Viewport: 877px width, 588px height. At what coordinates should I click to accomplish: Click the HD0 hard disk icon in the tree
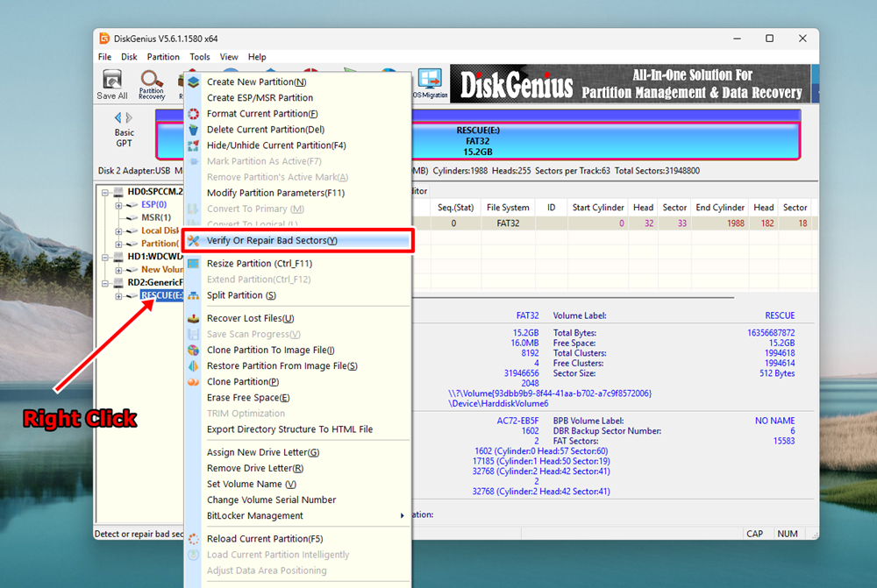pyautogui.click(x=118, y=192)
